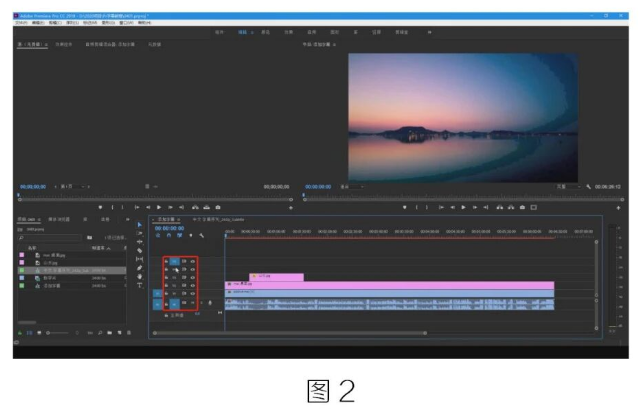Open the workspace overflow chevron in the top bar
The width and height of the screenshot is (642, 410).
tap(431, 32)
